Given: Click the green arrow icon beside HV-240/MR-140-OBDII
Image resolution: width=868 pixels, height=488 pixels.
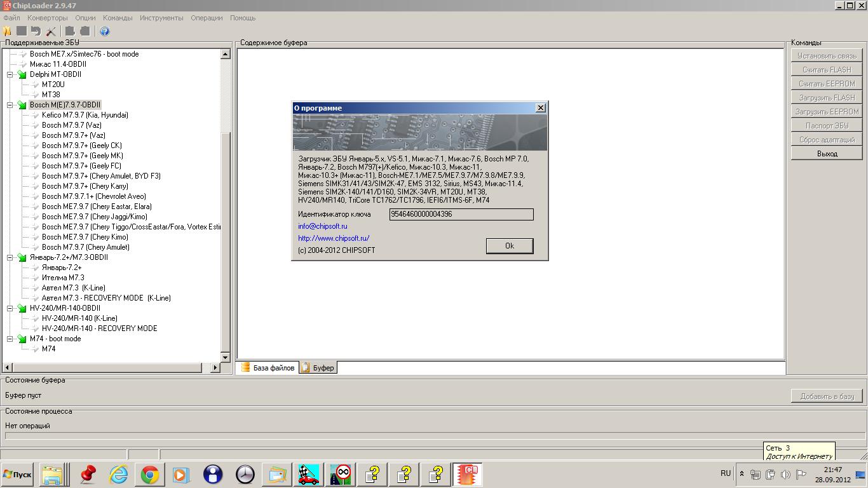Looking at the screenshot, I should (x=22, y=308).
